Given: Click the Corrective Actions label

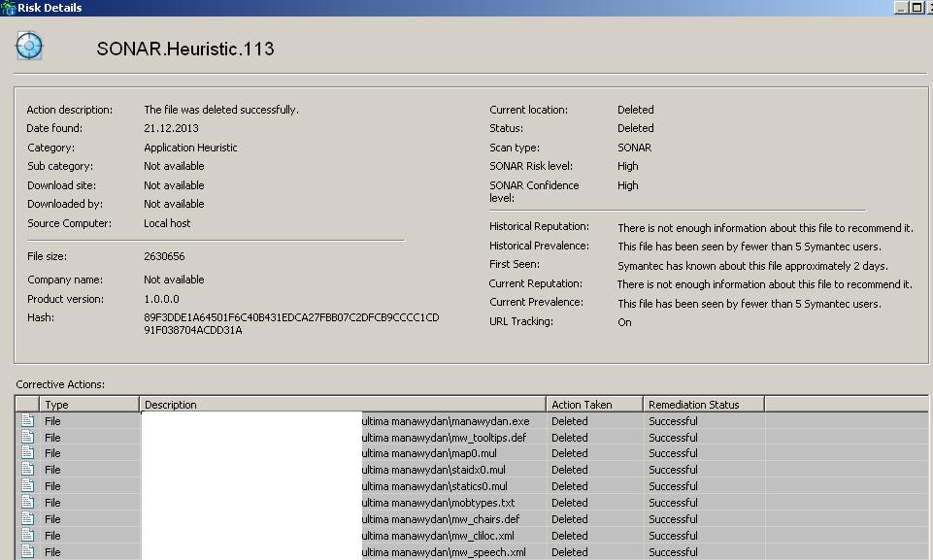Looking at the screenshot, I should [x=60, y=384].
